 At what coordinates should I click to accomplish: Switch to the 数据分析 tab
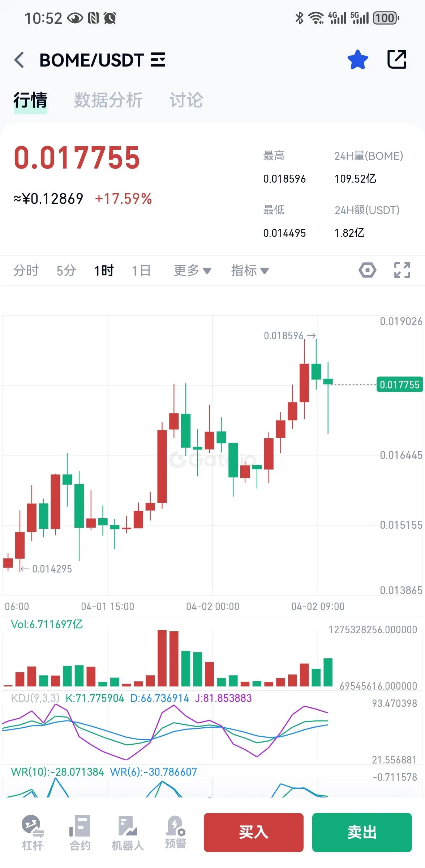(108, 100)
